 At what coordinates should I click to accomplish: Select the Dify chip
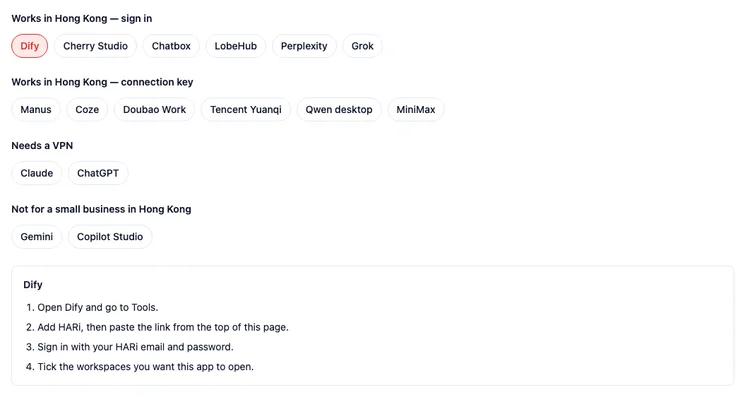pyautogui.click(x=29, y=46)
